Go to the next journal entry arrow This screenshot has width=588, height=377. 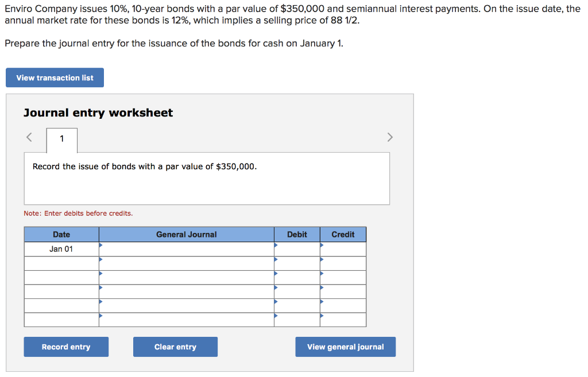(x=390, y=137)
